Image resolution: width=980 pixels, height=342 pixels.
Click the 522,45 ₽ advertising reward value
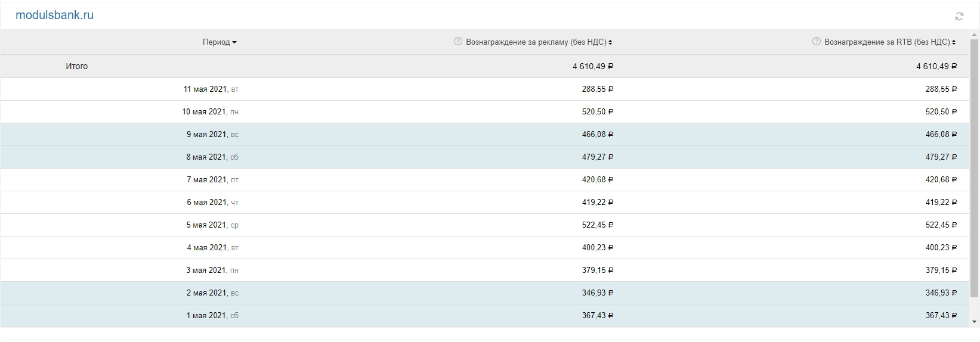pos(598,225)
